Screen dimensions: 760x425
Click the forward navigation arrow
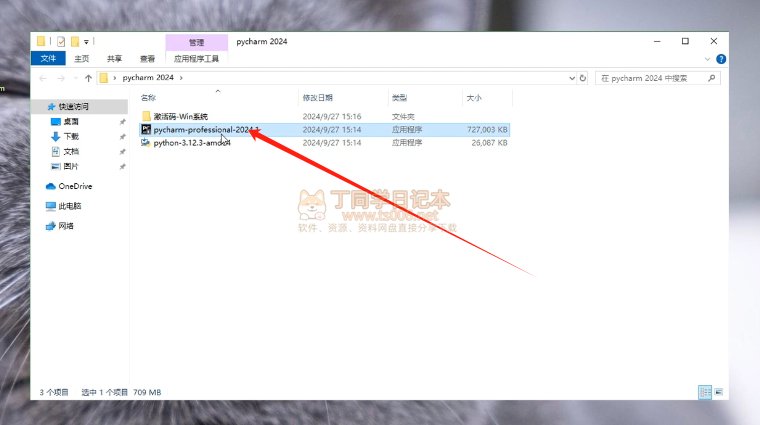pyautogui.click(x=61, y=78)
